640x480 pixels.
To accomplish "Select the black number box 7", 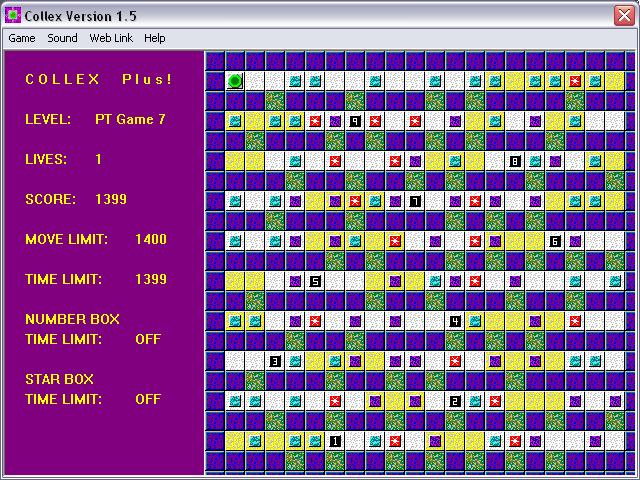I will point(415,201).
